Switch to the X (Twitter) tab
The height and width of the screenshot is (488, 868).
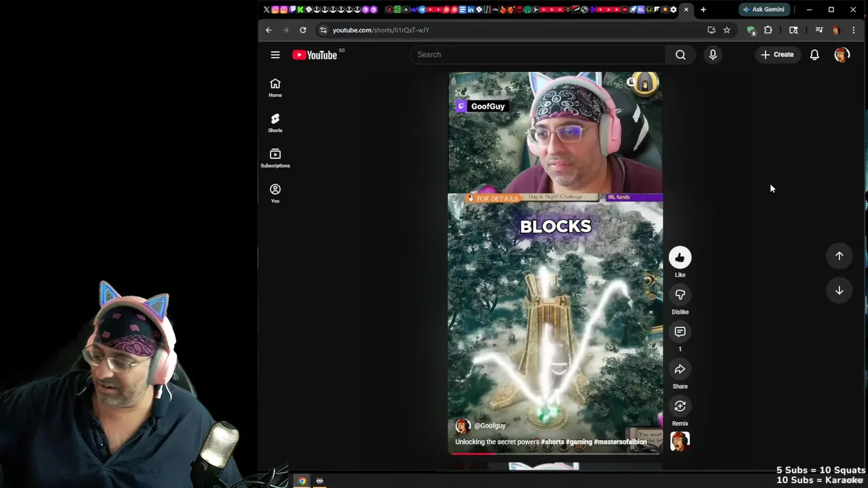pyautogui.click(x=267, y=9)
